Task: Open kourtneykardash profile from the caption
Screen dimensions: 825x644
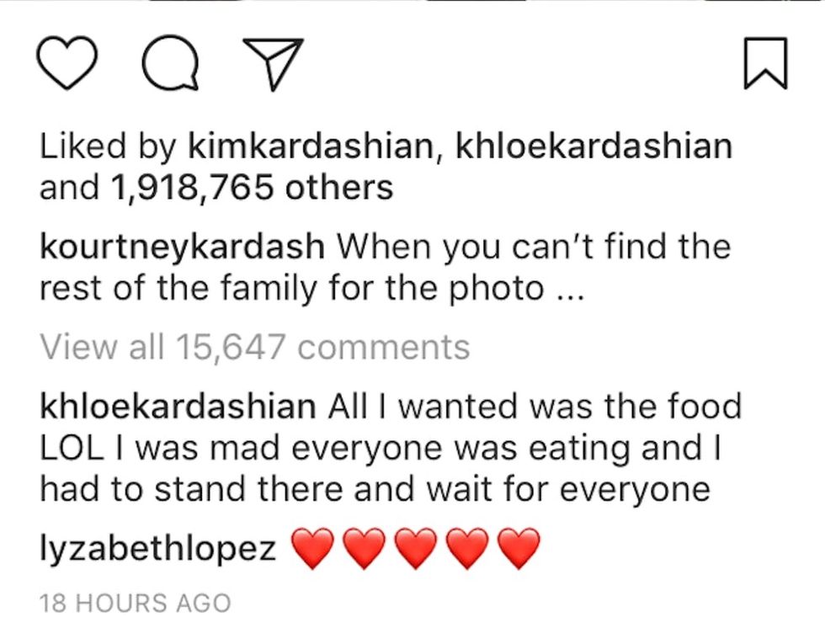Action: pos(182,247)
